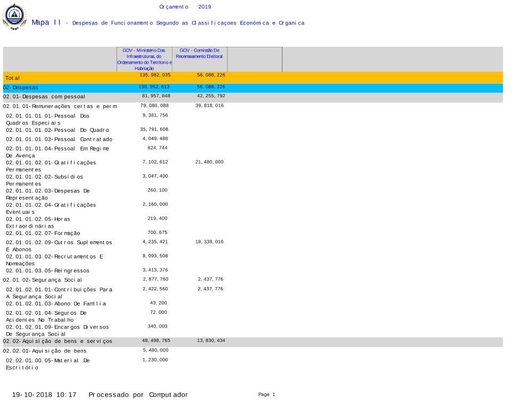Select the orange Total row
532x411 pixels.
253,78
